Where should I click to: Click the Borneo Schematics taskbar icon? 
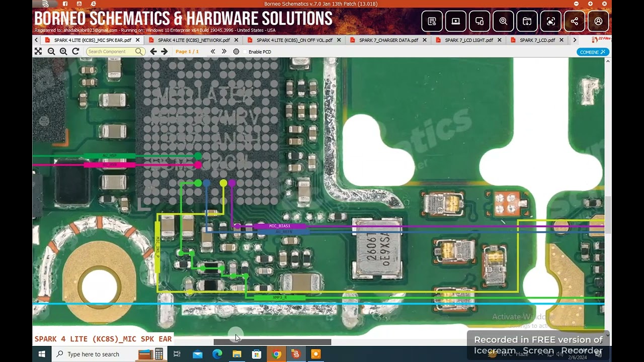tap(296, 354)
